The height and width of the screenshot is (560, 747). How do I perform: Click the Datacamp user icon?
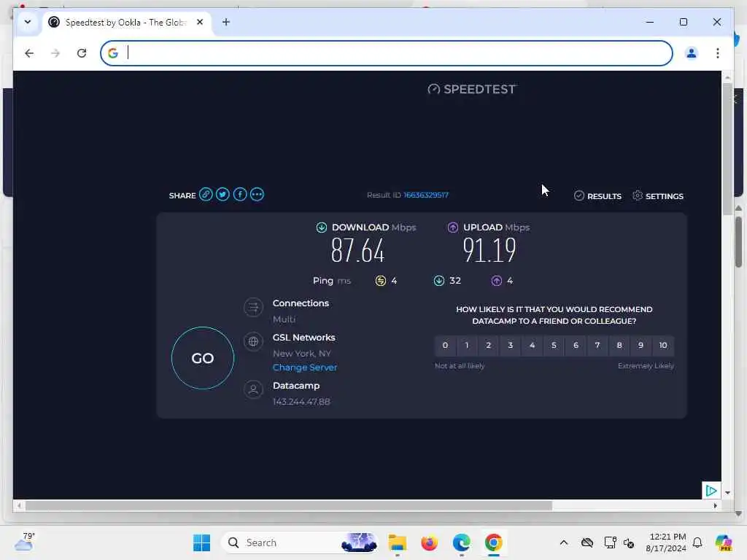[253, 389]
